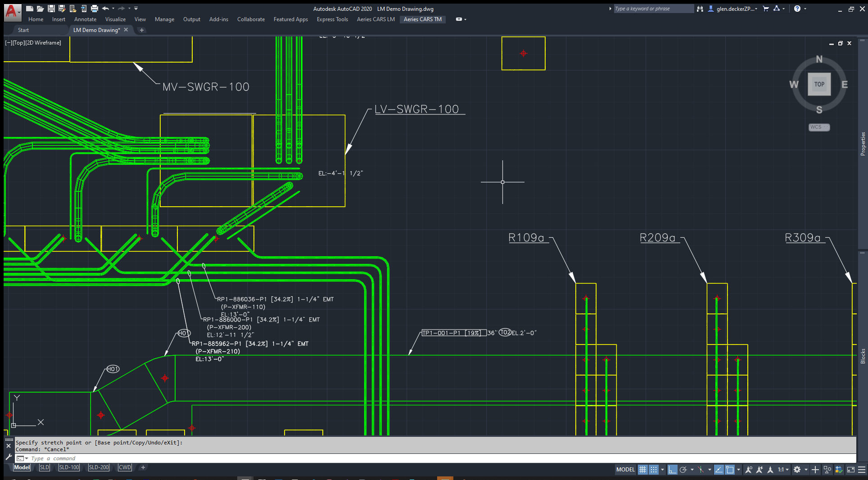
Task: Add a new layout with the plus button
Action: [x=143, y=468]
